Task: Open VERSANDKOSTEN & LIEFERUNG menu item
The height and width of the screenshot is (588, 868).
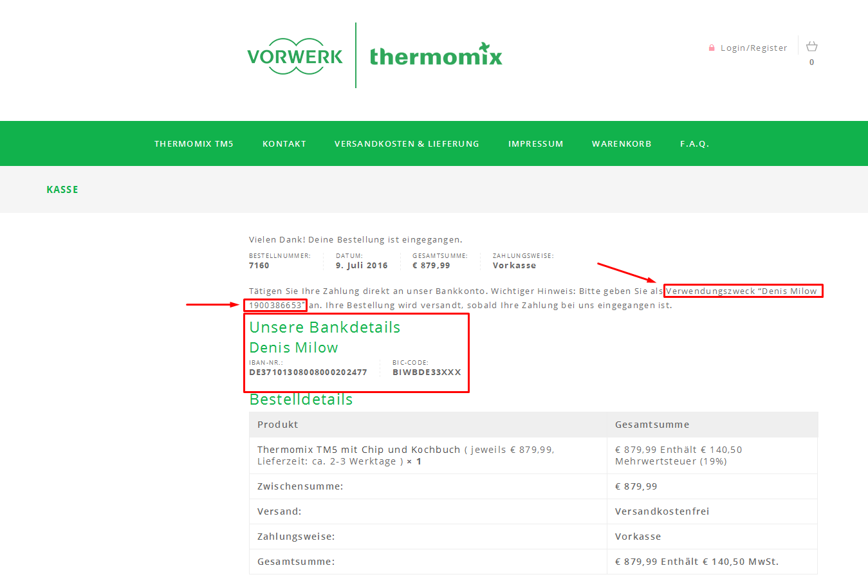Action: click(x=407, y=144)
